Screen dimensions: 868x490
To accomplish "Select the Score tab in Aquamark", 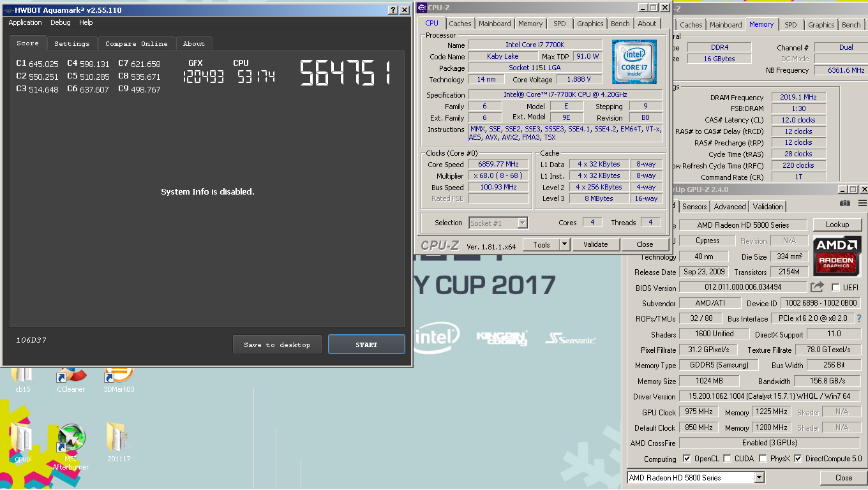I will [x=28, y=43].
